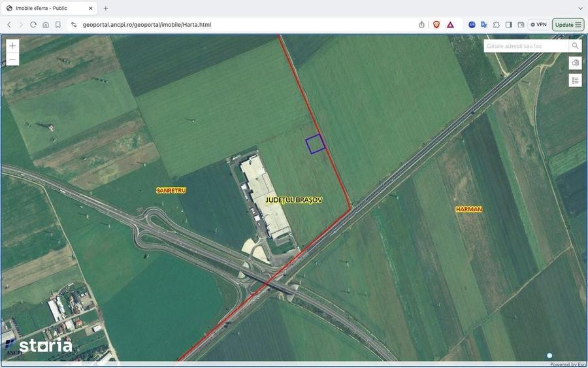Screen dimensions: 588x368
Task: Open the Google Translate extension icon
Action: click(484, 25)
